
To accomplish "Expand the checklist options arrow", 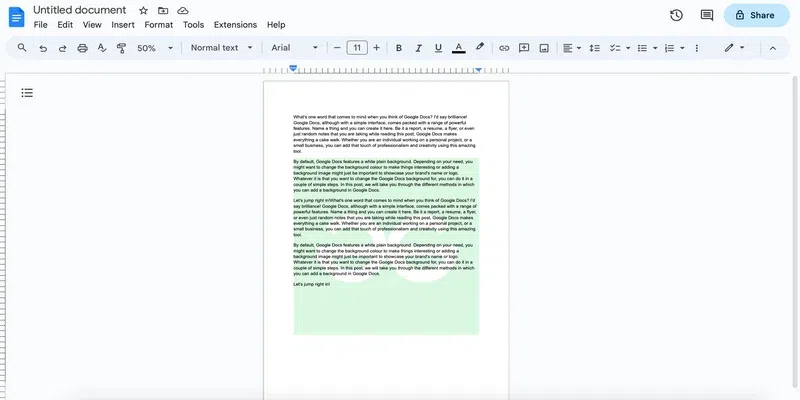I will pos(628,48).
